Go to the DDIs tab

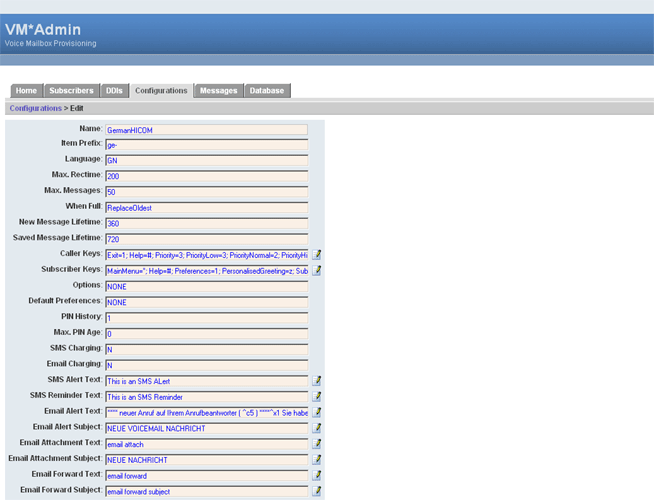click(x=114, y=91)
